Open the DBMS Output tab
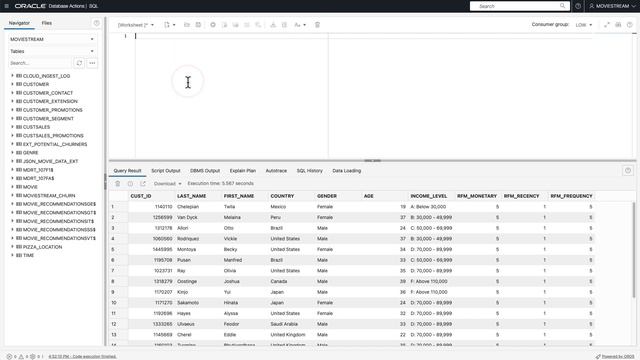This screenshot has width=640, height=360. [205, 171]
